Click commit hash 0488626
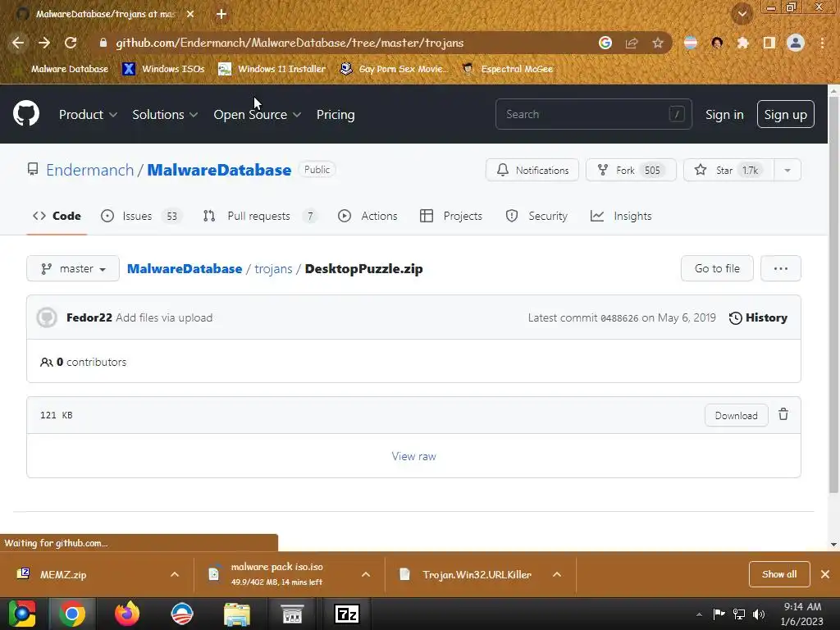The image size is (840, 630). [619, 318]
